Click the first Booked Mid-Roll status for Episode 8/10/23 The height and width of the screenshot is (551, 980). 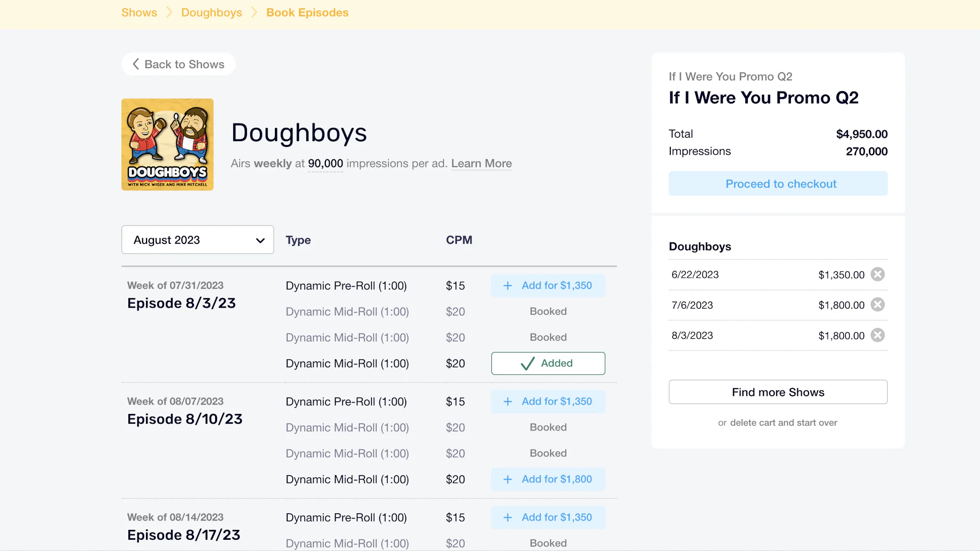pyautogui.click(x=548, y=428)
